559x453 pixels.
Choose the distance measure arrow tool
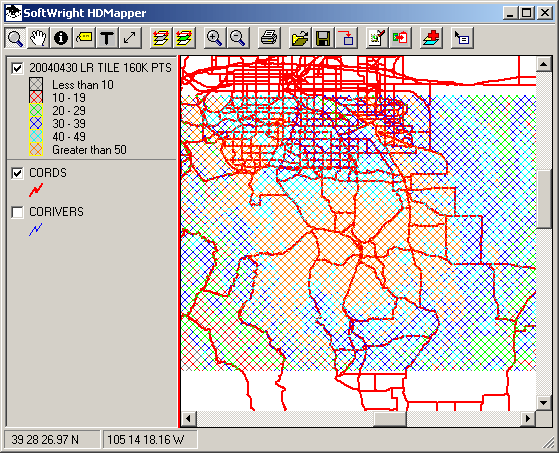[x=130, y=38]
